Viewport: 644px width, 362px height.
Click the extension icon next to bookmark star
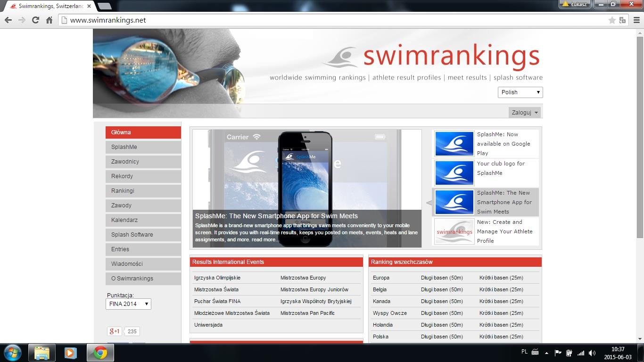622,20
